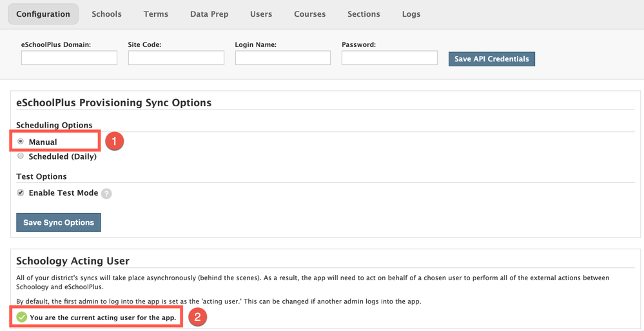Open the Terms tab
The width and height of the screenshot is (644, 331).
pyautogui.click(x=155, y=14)
